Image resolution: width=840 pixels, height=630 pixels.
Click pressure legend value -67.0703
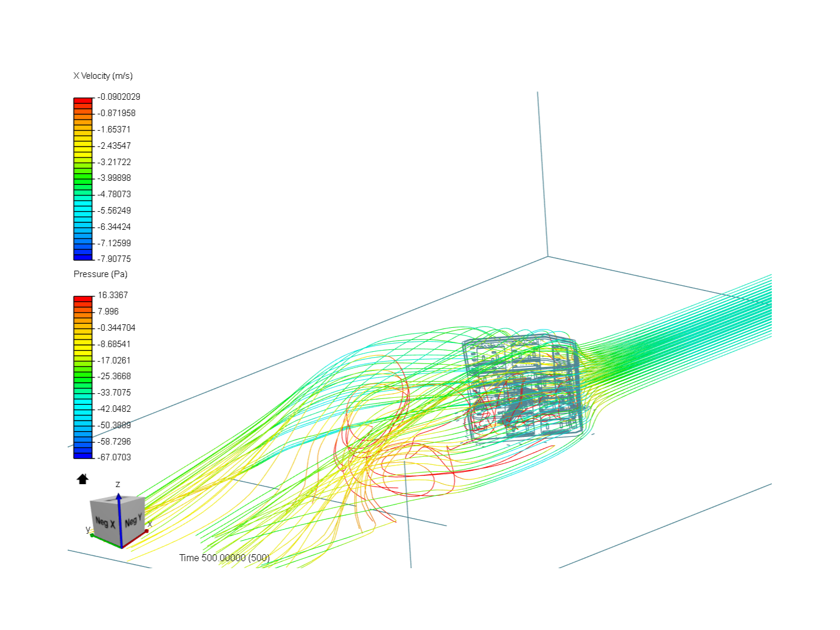click(x=114, y=457)
